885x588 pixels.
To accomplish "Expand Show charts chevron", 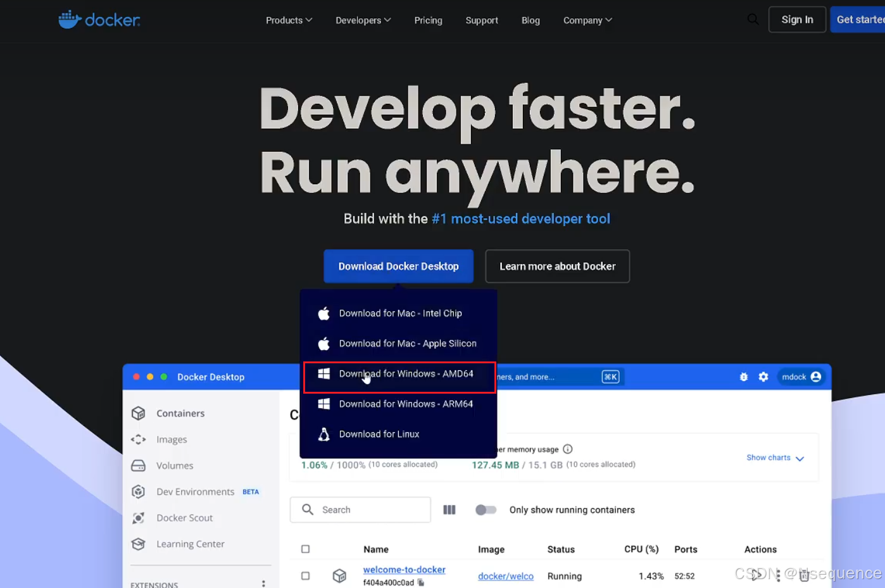I will [800, 458].
